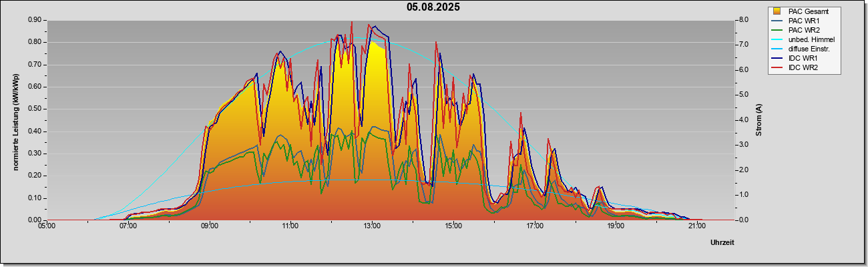Image resolution: width=868 pixels, height=267 pixels.
Task: Click the 0.50 left axis value
Action: [36, 109]
